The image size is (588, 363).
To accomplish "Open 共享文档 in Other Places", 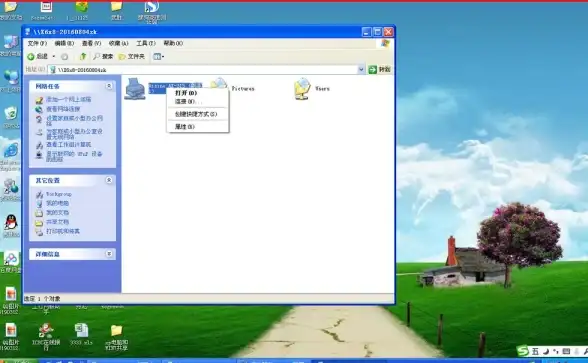I will point(57,222).
